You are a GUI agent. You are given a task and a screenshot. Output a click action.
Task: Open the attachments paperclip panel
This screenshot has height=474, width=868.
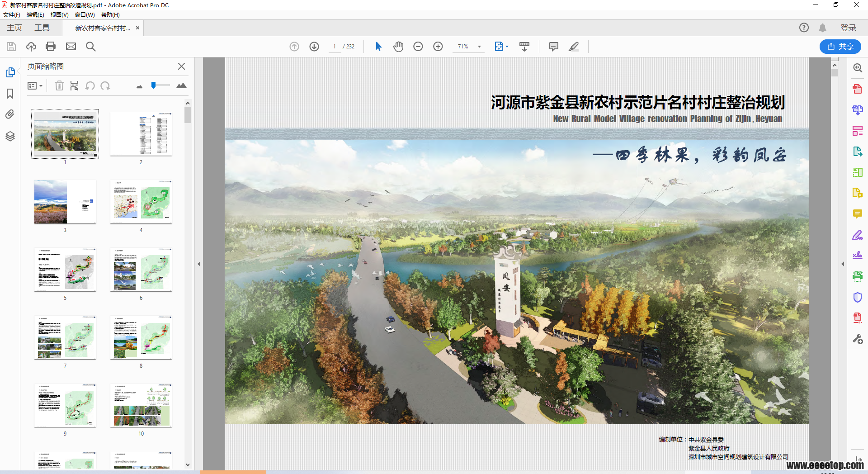pos(10,114)
